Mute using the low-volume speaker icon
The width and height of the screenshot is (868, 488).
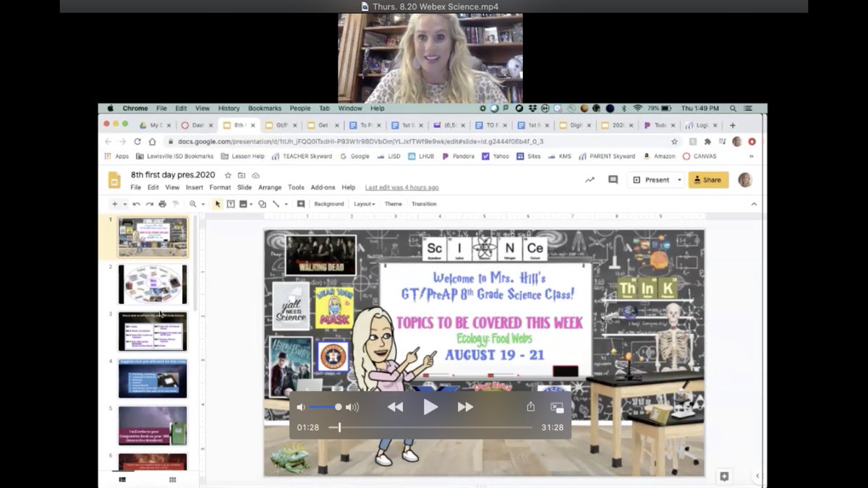click(x=301, y=407)
